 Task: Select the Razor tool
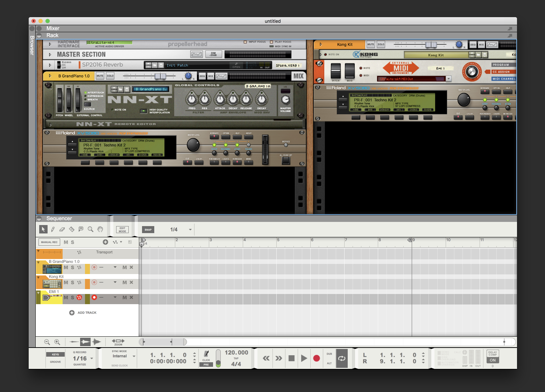(72, 229)
